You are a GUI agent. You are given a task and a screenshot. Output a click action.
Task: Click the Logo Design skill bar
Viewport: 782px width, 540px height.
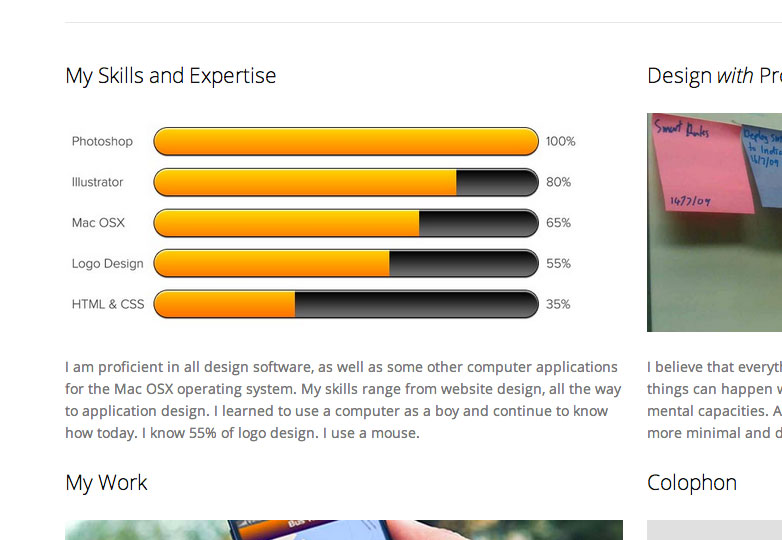346,264
